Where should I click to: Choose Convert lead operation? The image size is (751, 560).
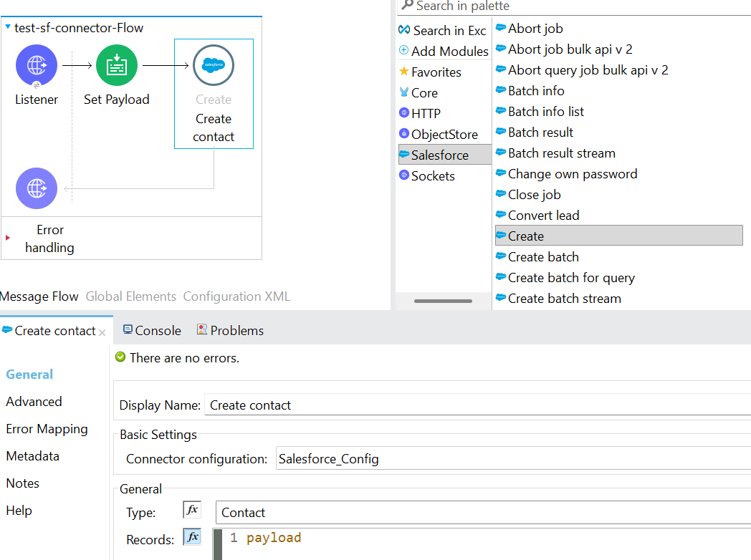(537, 216)
